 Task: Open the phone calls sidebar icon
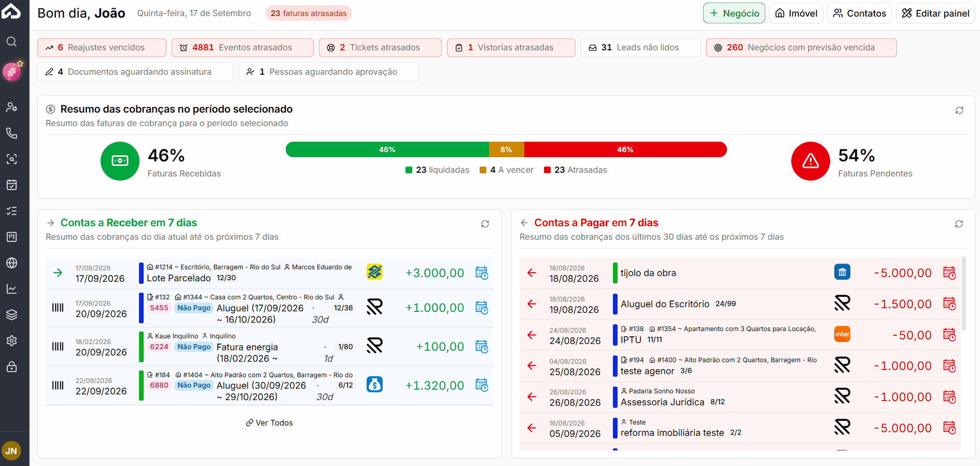pos(11,133)
